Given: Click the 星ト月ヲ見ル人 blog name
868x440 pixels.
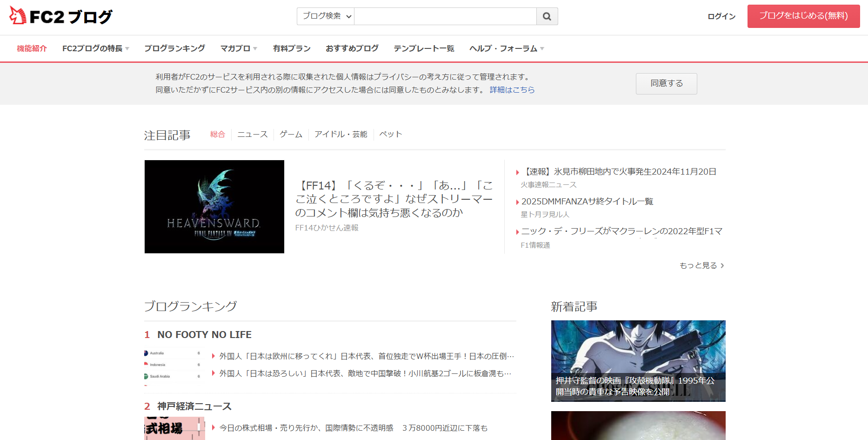Looking at the screenshot, I should [x=545, y=215].
